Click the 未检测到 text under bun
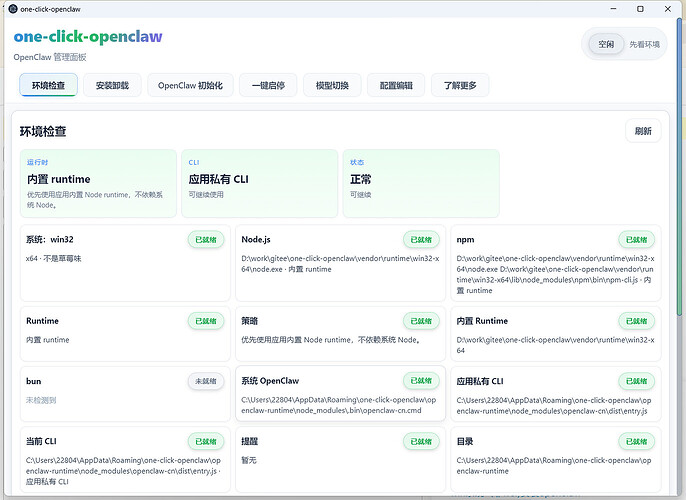Viewport: 686px width, 500px height. pos(41,400)
